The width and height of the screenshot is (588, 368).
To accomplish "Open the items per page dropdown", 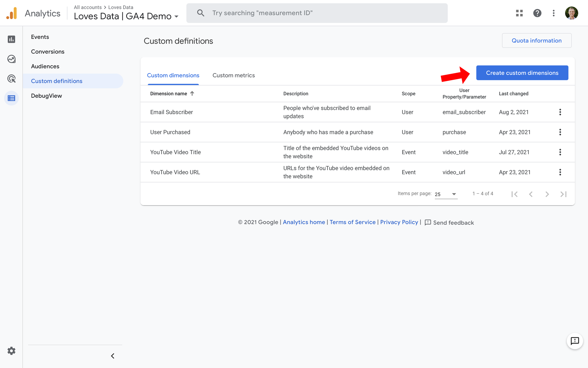I will point(446,194).
